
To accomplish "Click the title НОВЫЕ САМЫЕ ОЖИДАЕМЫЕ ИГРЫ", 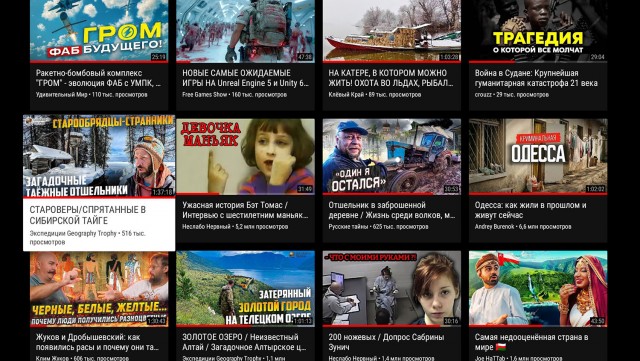I will click(x=245, y=78).
